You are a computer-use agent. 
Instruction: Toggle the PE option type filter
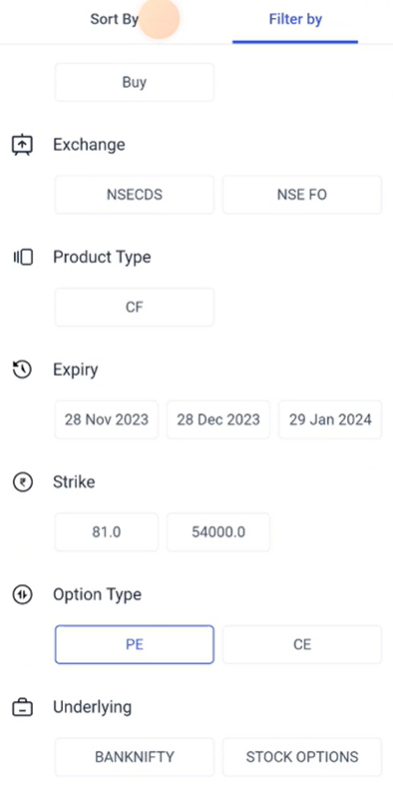click(134, 644)
